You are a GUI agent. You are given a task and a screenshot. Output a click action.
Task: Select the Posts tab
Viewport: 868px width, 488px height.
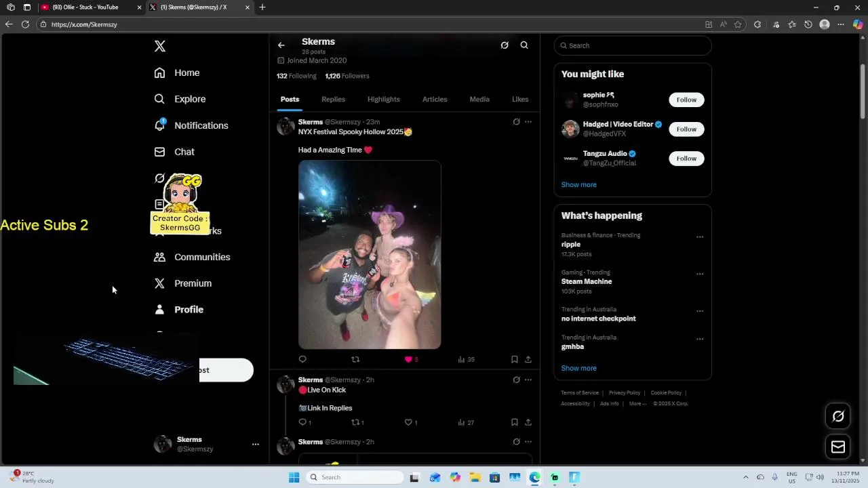point(290,99)
